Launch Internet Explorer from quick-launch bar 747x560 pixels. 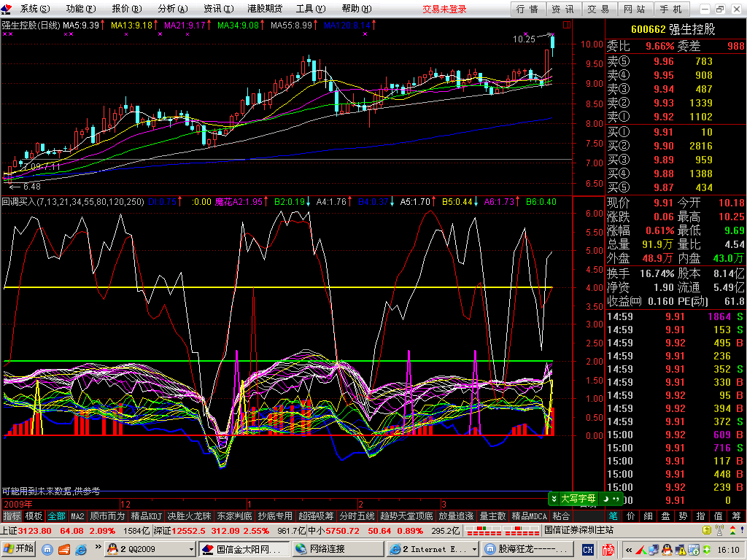coord(81,550)
